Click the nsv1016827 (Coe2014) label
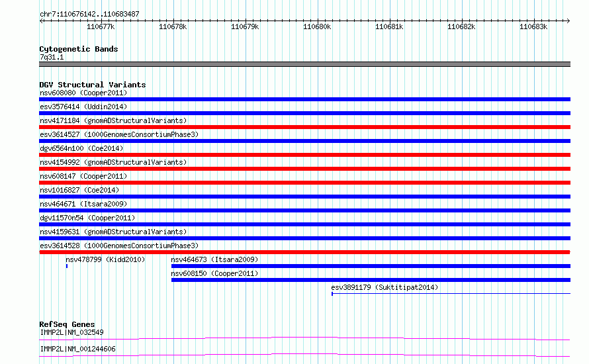Screen dimensions: 589x364 click(79, 190)
